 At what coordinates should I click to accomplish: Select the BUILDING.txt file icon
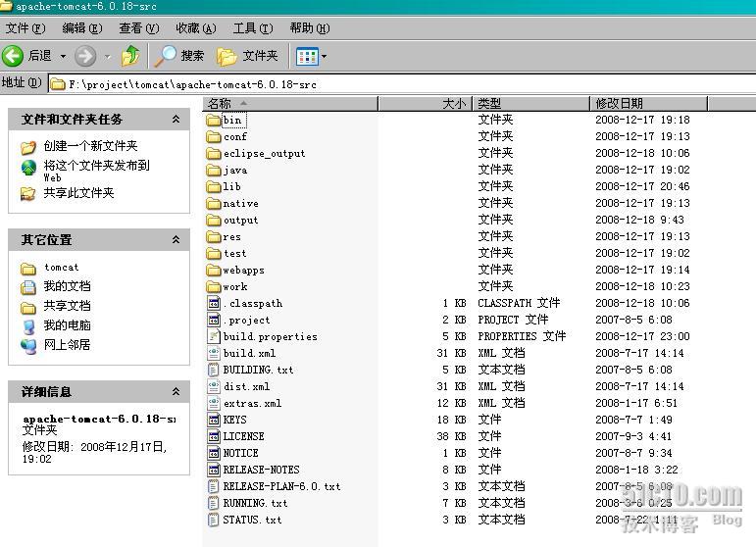(214, 370)
